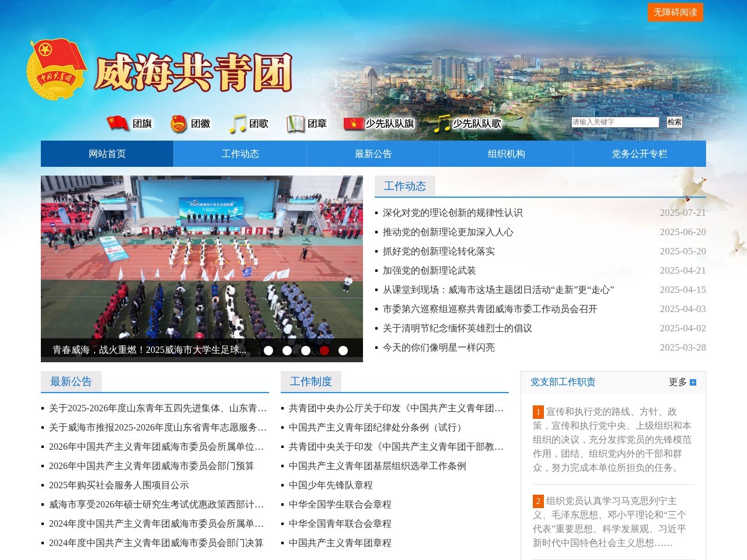Screen dimensions: 747x560
Task: Open 中华全国青年联合会章程
Action: point(340,524)
